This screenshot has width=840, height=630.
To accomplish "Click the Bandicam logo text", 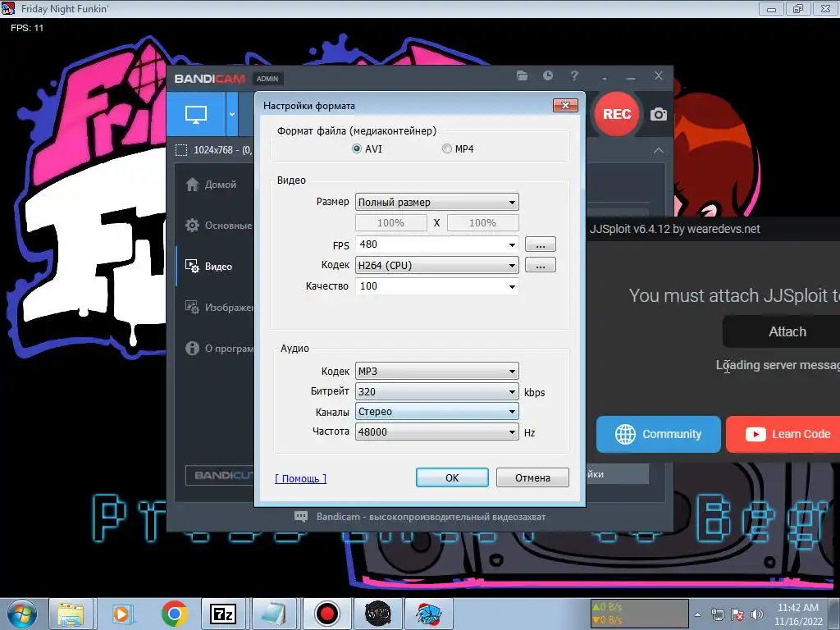I will point(209,79).
